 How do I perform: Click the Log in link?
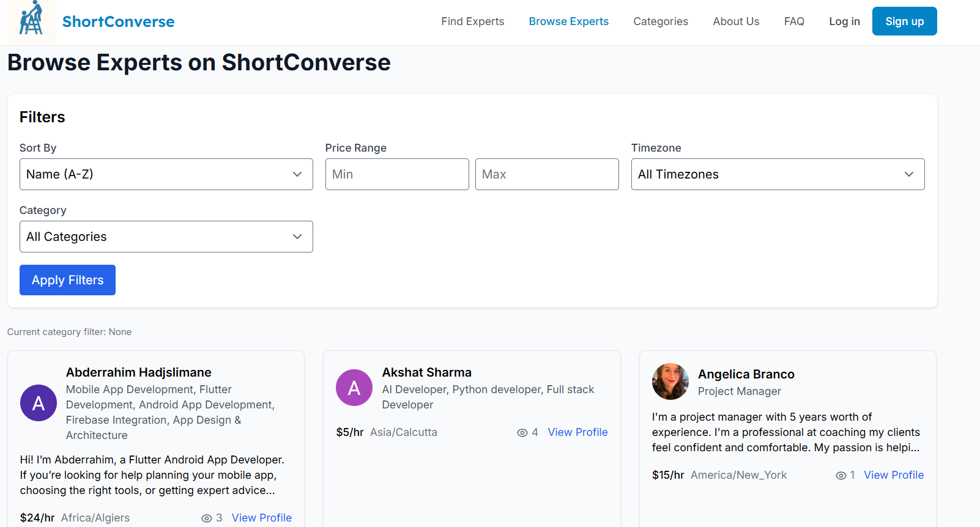pyautogui.click(x=844, y=21)
